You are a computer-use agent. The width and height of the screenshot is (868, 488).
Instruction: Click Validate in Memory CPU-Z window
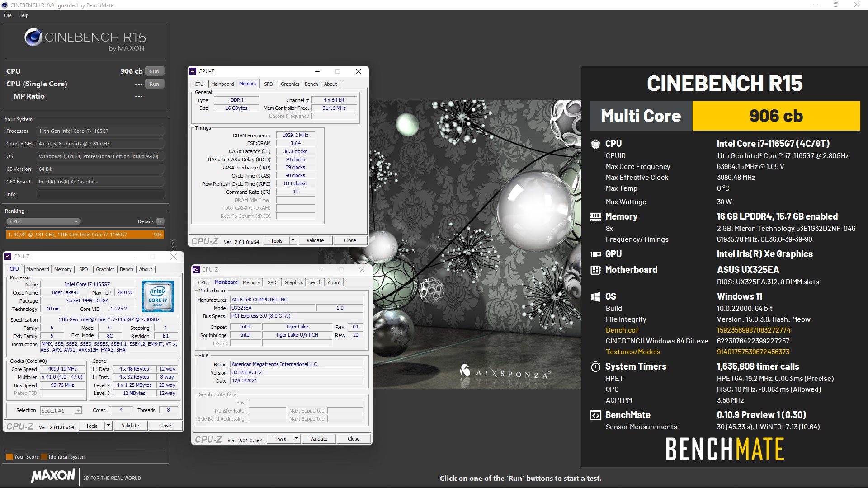[x=315, y=241]
